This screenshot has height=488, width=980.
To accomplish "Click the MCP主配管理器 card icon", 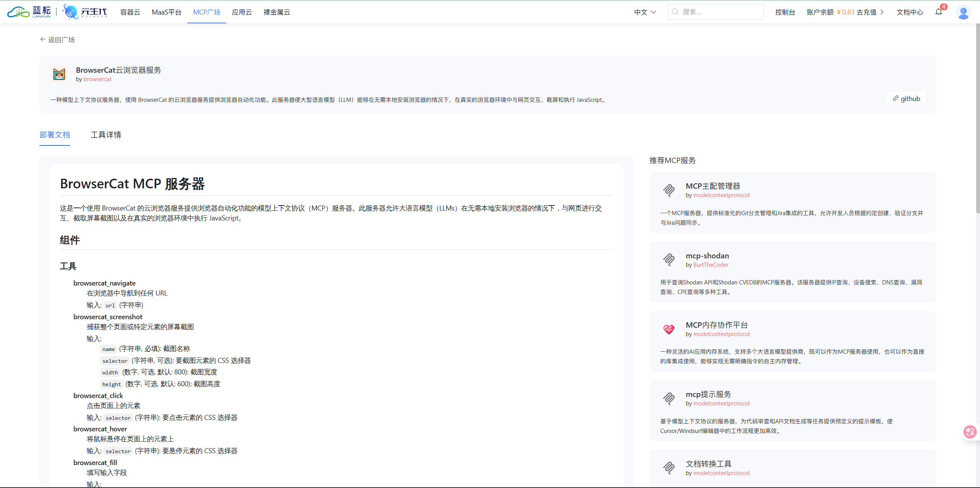I will (x=669, y=190).
